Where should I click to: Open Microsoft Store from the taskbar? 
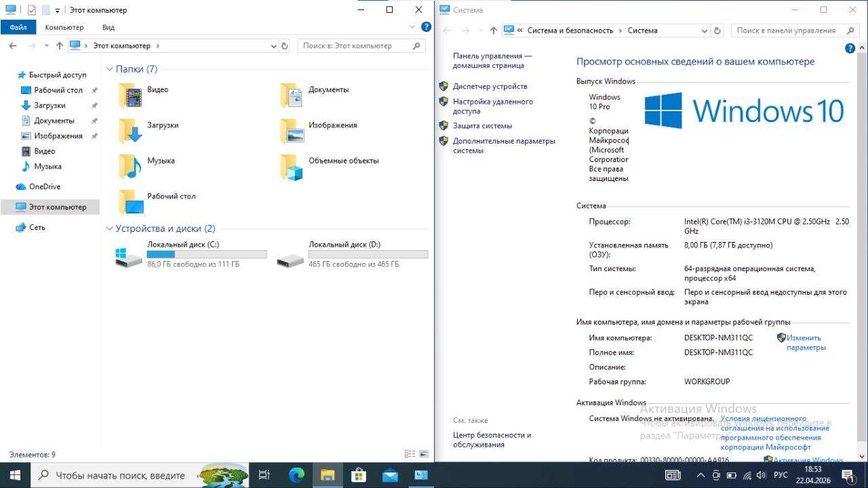click(x=358, y=475)
